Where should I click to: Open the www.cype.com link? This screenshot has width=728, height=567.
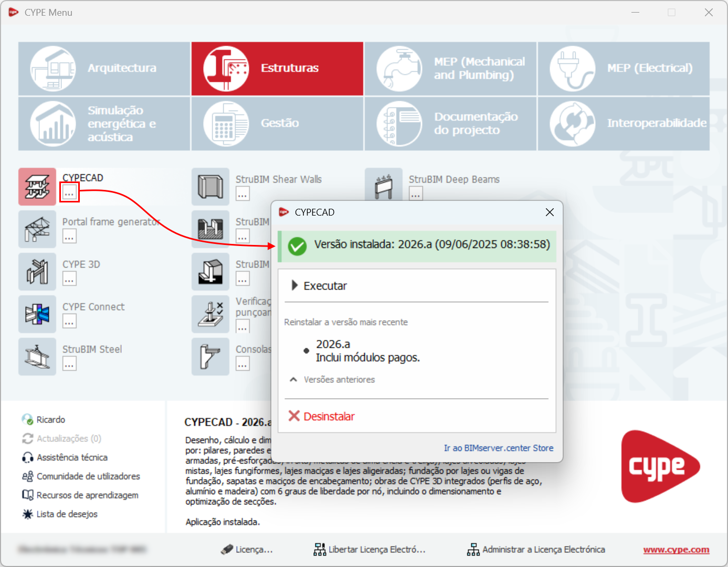(676, 550)
